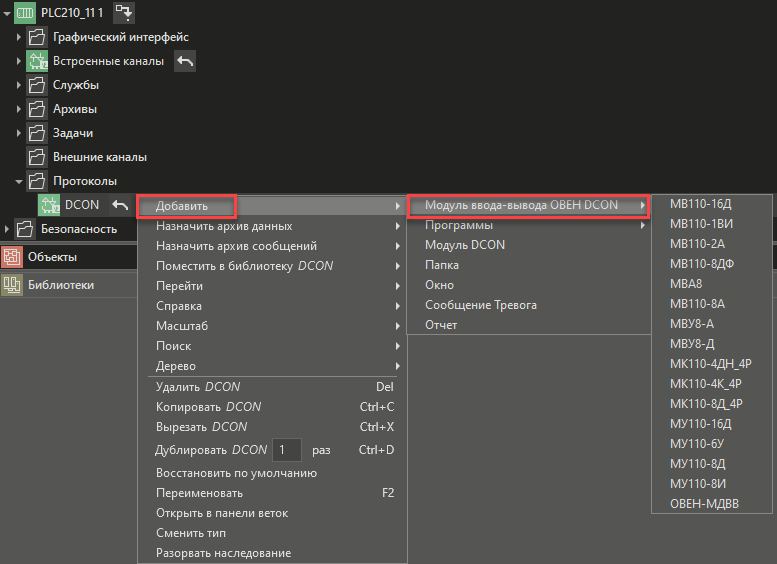777x564 pixels.
Task: Select Модуль DCON in submenu
Action: click(529, 245)
